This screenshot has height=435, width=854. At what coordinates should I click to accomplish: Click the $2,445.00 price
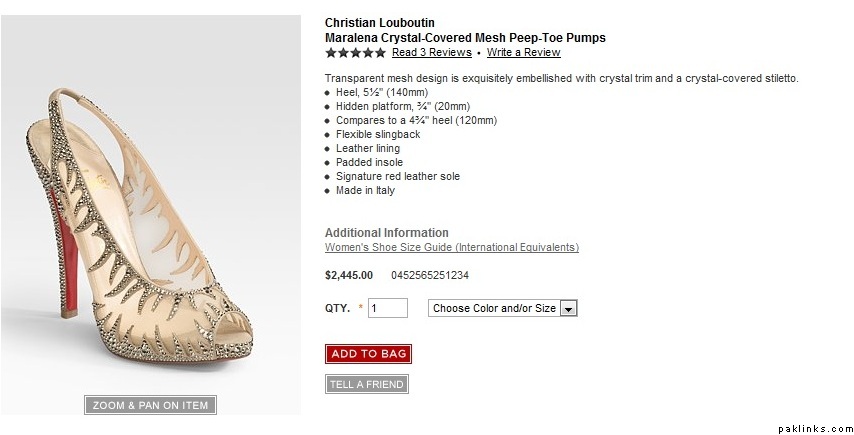[349, 275]
